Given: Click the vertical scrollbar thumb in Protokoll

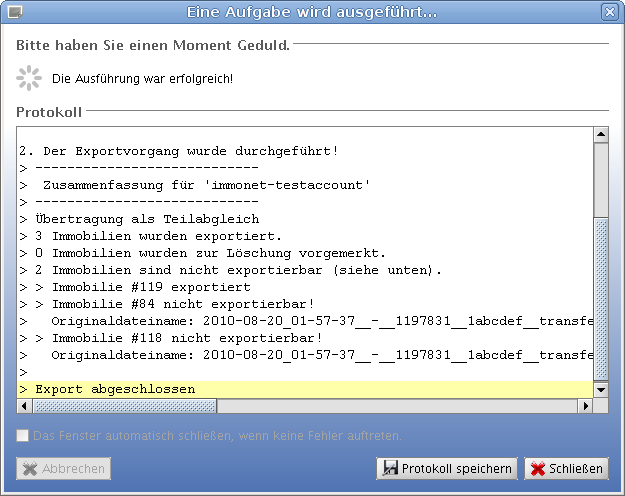Looking at the screenshot, I should (x=601, y=300).
